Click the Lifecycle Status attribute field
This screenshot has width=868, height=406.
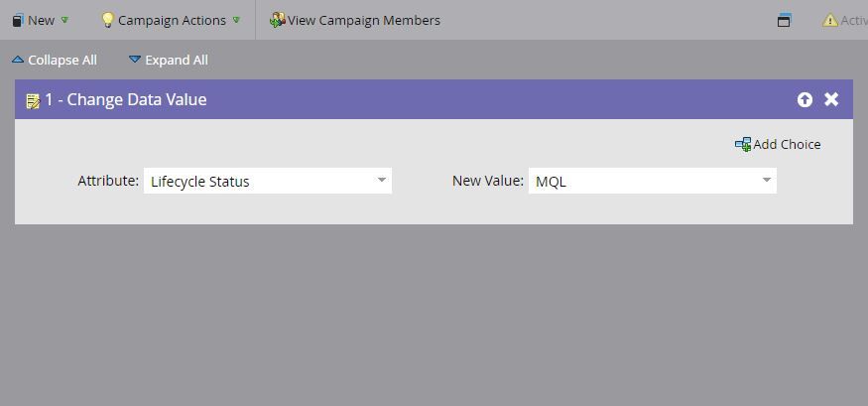pyautogui.click(x=258, y=181)
